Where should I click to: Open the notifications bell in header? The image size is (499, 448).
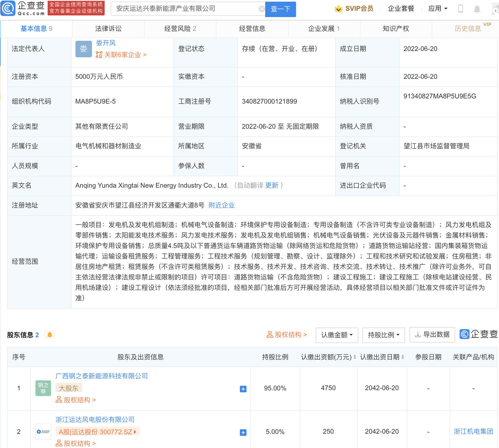coord(477,9)
